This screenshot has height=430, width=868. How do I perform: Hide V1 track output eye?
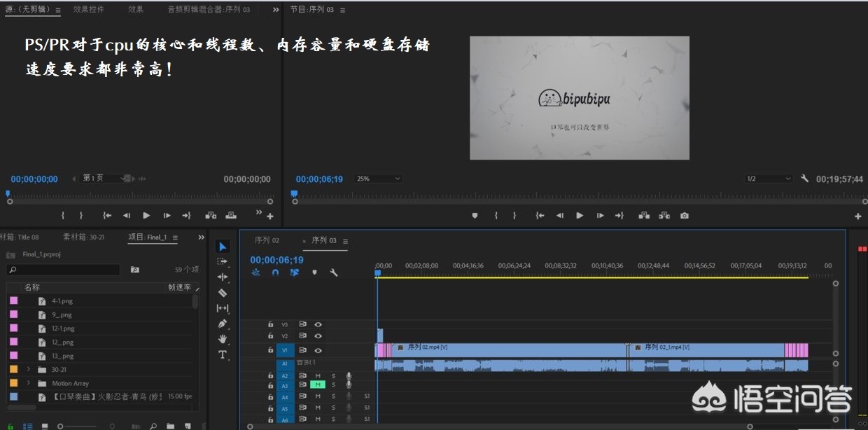318,350
